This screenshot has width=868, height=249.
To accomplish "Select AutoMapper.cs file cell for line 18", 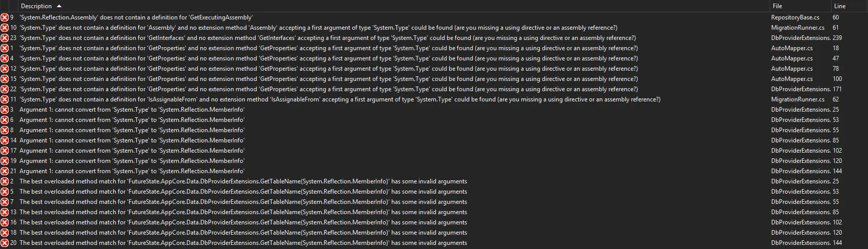I will point(792,48).
